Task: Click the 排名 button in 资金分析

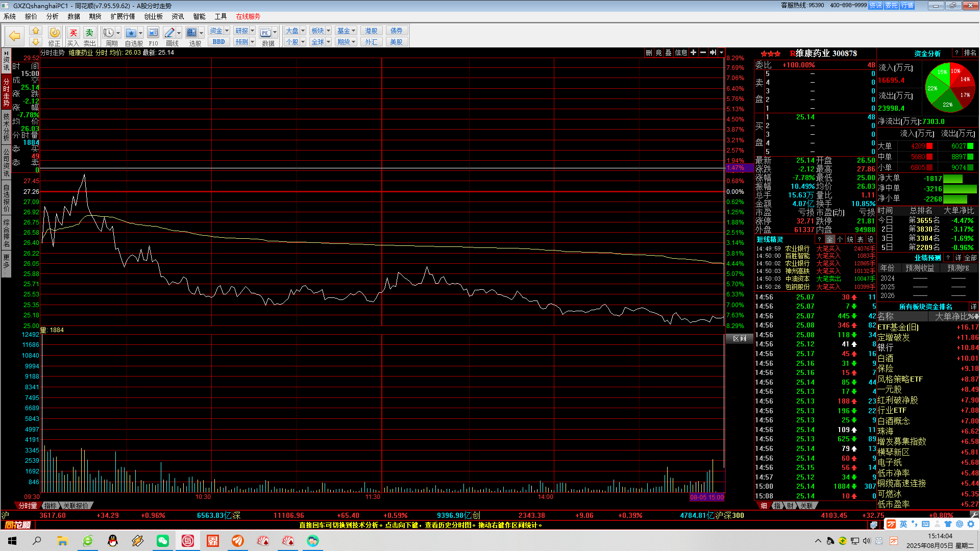Action: tap(970, 53)
